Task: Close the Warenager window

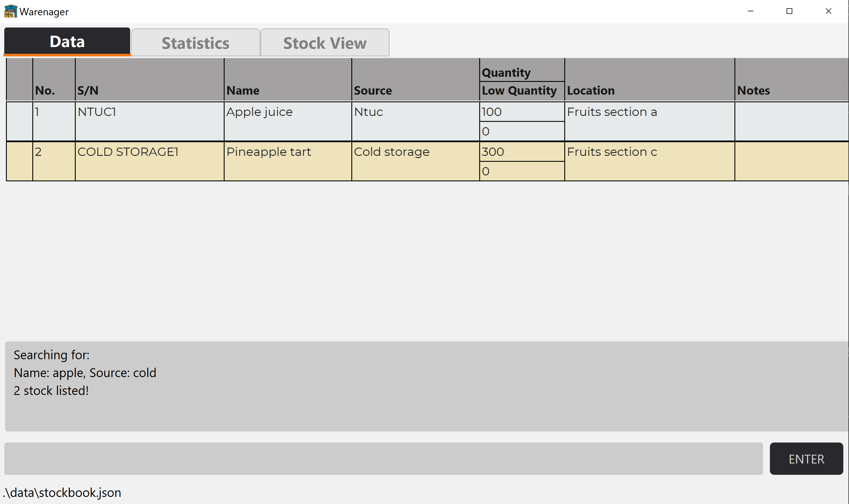Action: [x=828, y=11]
